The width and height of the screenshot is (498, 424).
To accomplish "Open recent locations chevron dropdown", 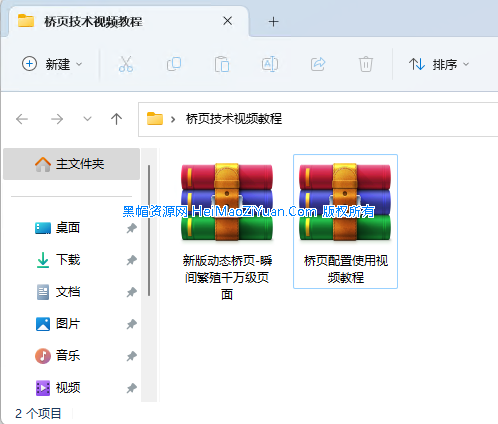I will [x=87, y=119].
